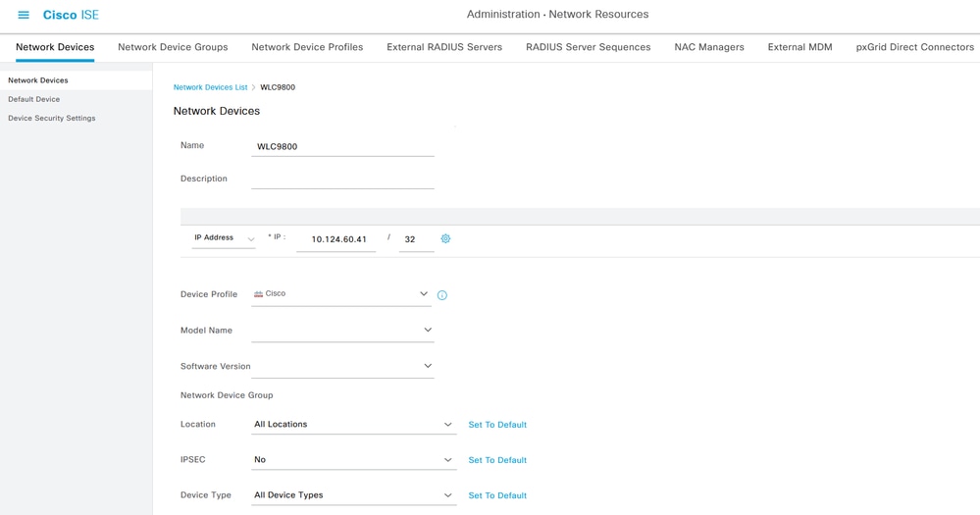The image size is (980, 515).
Task: Open pxGrid Direct Connectors tab
Action: point(915,47)
